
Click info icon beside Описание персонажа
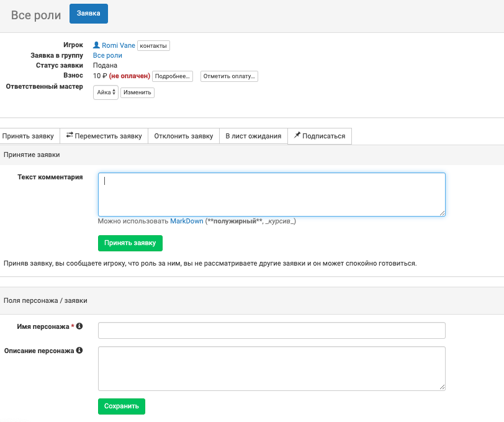tap(79, 351)
